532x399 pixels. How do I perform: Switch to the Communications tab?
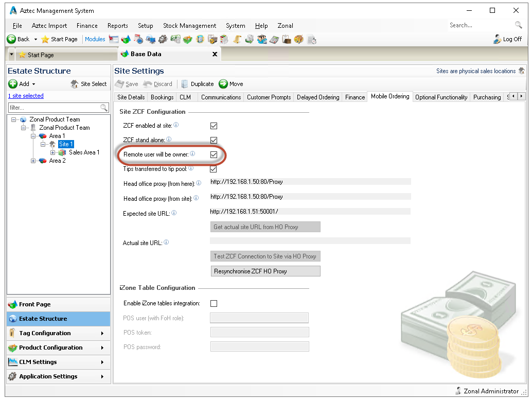click(221, 97)
